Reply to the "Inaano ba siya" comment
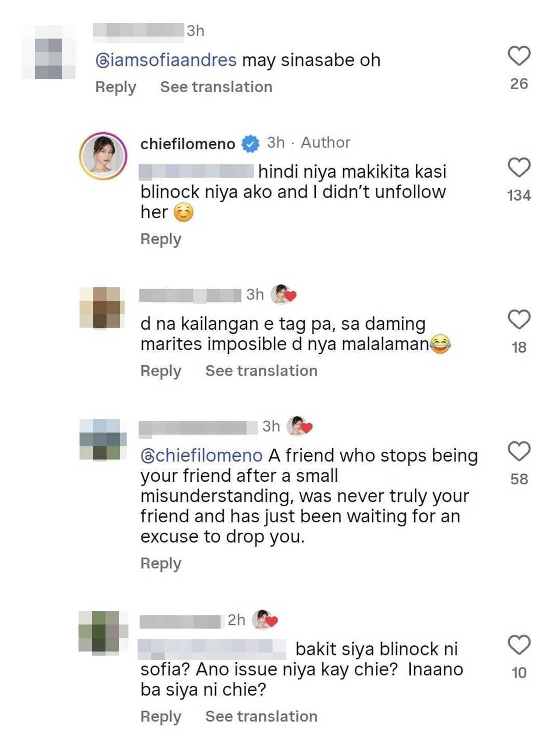This screenshot has width=560, height=752. [x=160, y=716]
